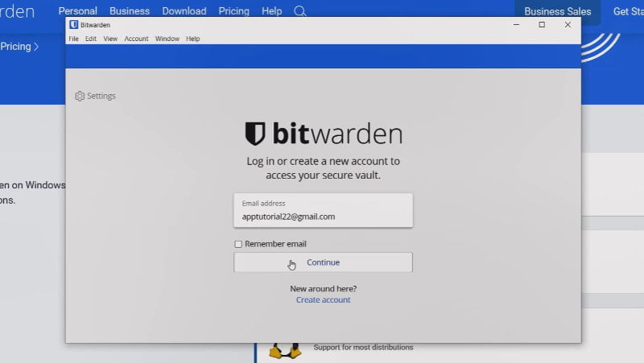Screen dimensions: 644x363
Task: Click the Business Sales button on website
Action: [x=557, y=11]
